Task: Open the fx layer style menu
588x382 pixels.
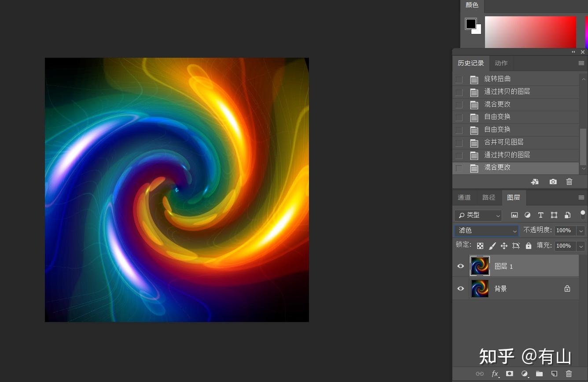Action: 495,374
